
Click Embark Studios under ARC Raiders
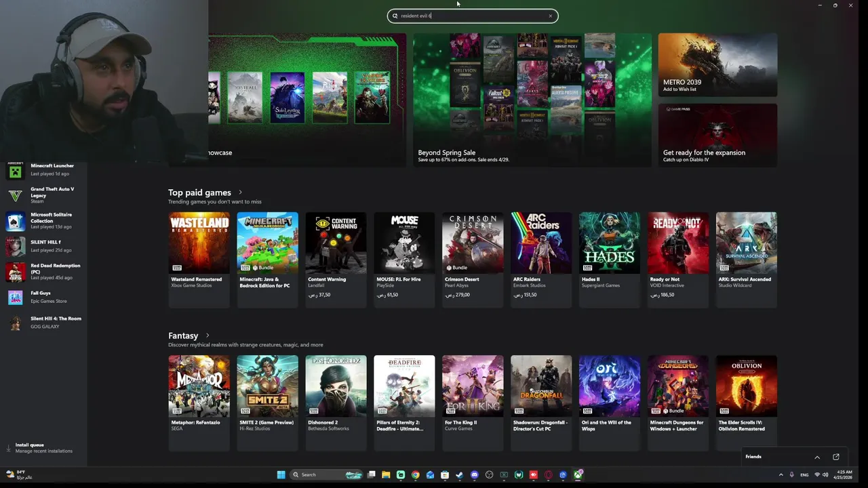528,285
